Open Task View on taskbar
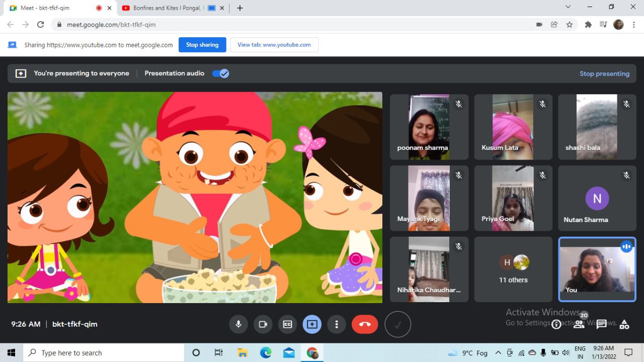The height and width of the screenshot is (362, 644). coord(218,353)
